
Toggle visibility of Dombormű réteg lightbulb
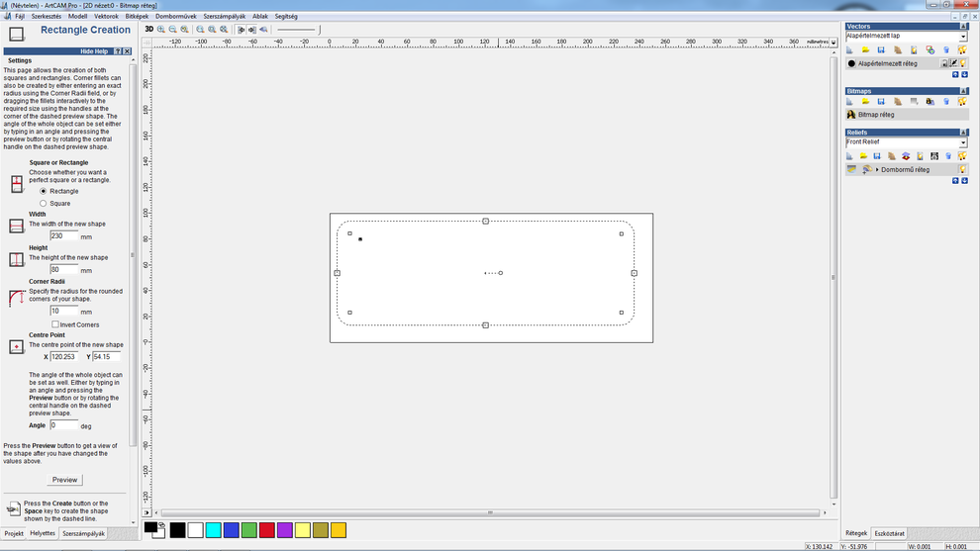tap(962, 169)
